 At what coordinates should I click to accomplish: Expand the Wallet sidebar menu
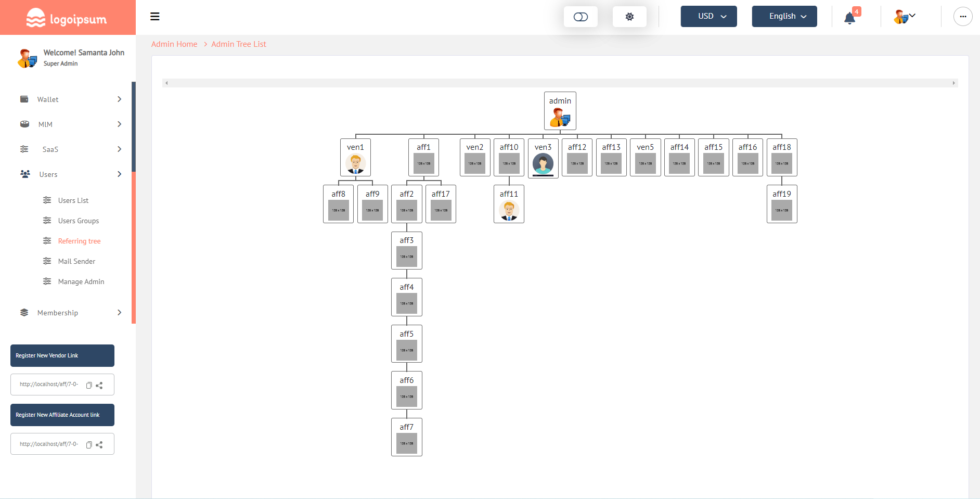[70, 99]
